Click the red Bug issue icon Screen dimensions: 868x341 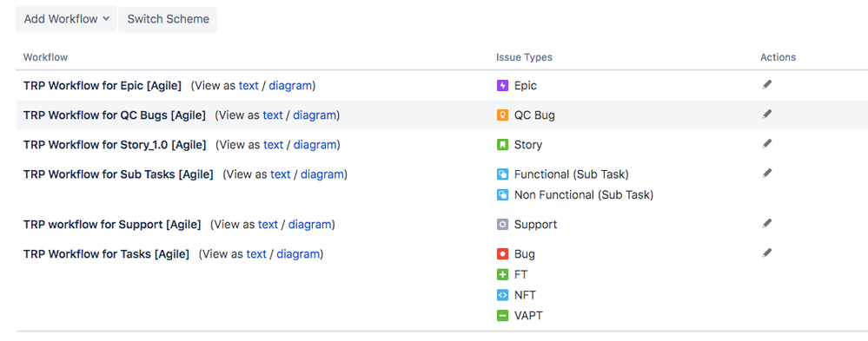point(502,254)
